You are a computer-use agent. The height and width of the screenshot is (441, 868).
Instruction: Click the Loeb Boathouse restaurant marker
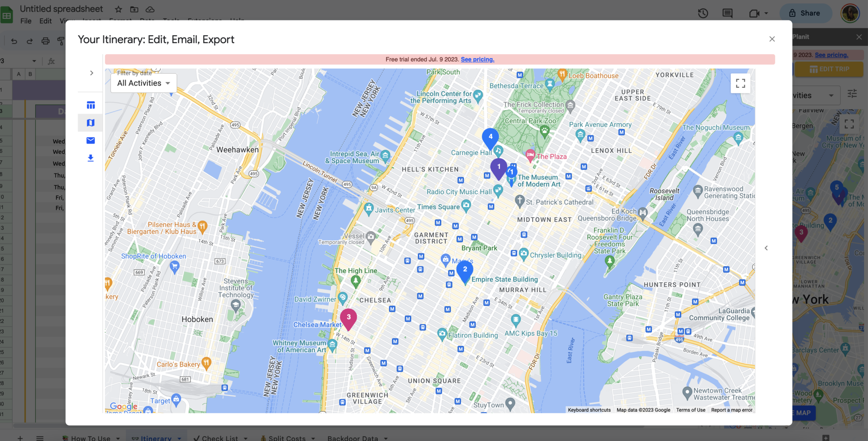[562, 75]
